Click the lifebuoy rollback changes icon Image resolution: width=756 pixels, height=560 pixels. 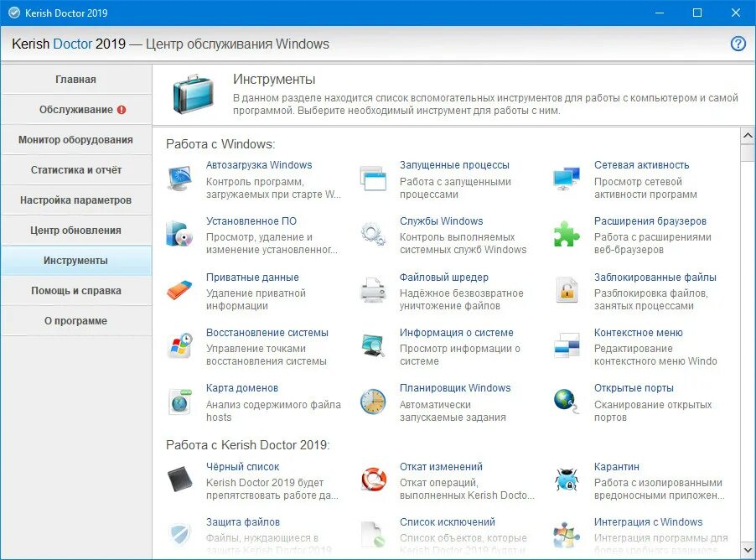tap(373, 480)
